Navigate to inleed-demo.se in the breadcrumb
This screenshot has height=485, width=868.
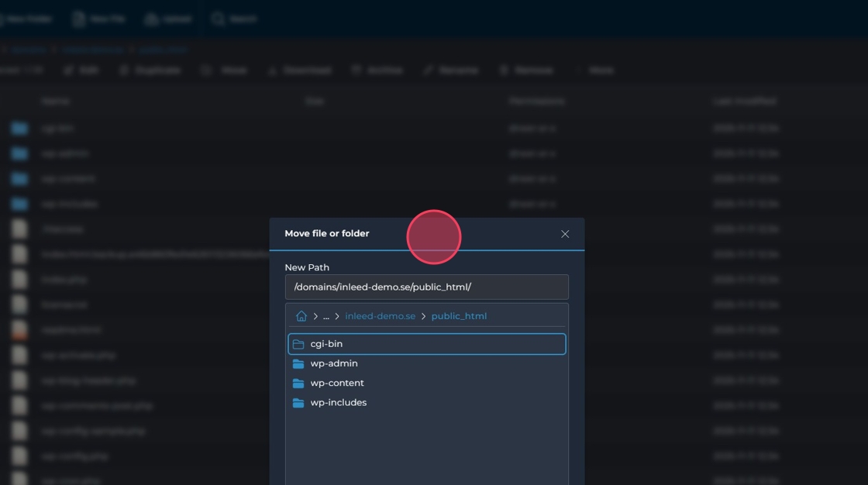click(x=380, y=316)
